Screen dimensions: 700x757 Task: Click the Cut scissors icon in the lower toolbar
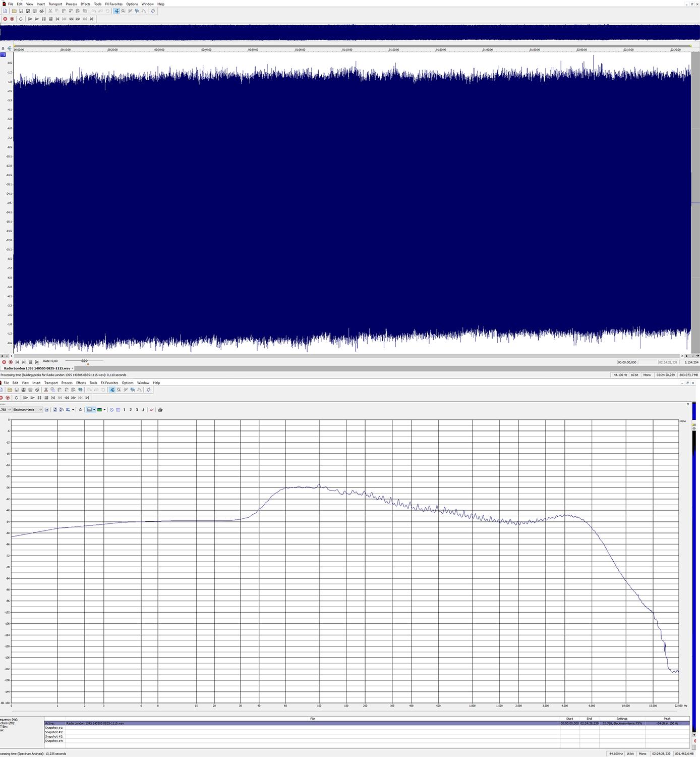point(46,390)
